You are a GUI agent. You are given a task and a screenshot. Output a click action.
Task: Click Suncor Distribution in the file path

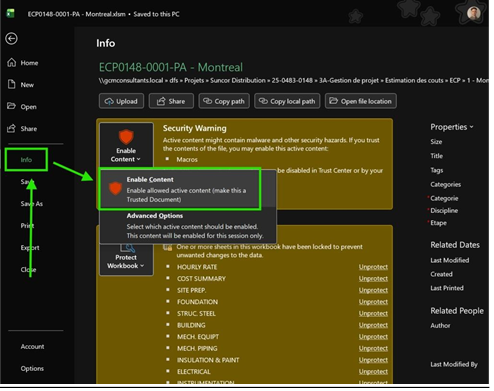tap(239, 81)
